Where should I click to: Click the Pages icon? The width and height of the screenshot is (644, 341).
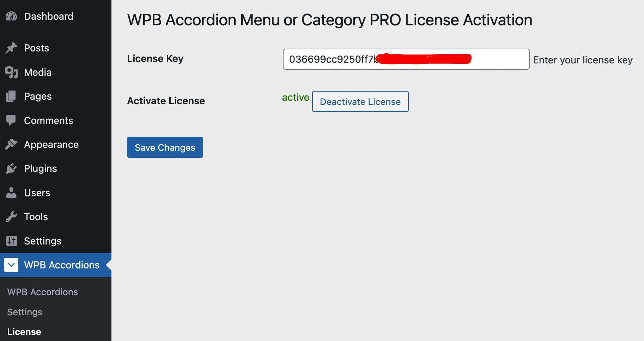(11, 96)
